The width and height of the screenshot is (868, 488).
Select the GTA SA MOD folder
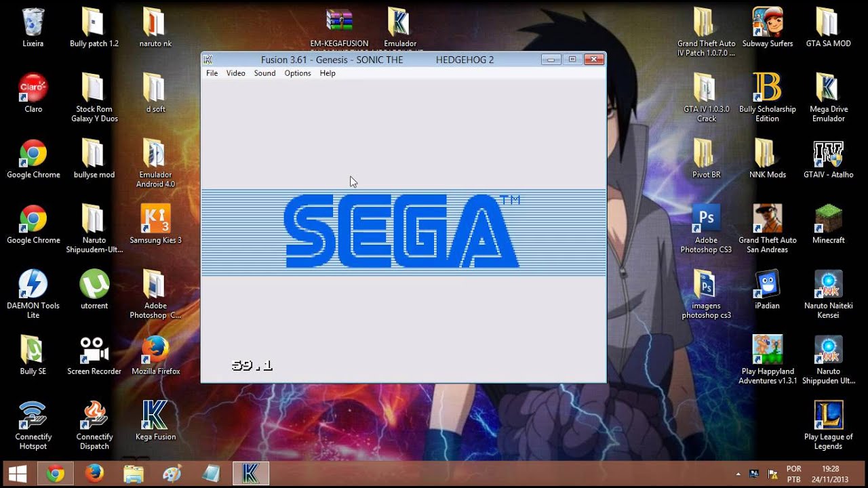coord(828,27)
